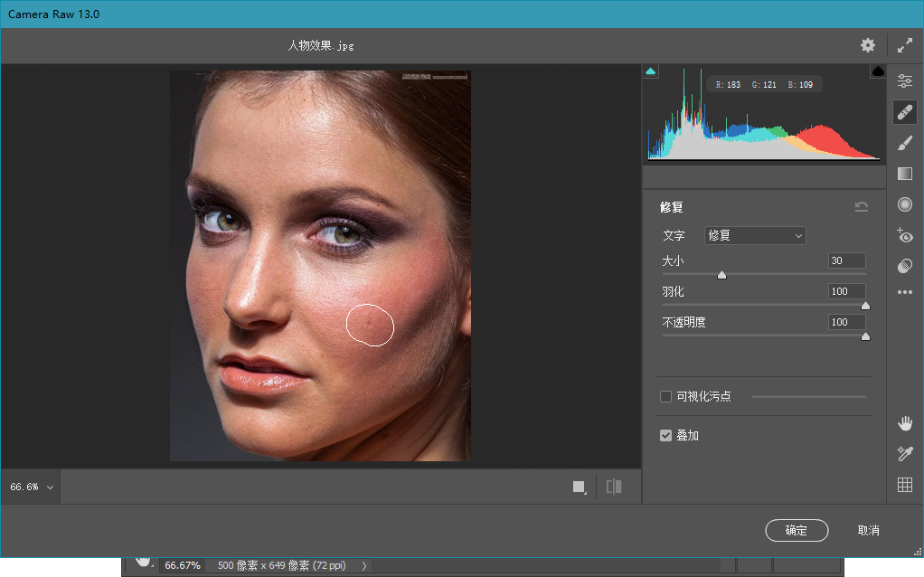Click the 66.67% zoom field in Photoshop
The image size is (924, 577).
tap(183, 565)
